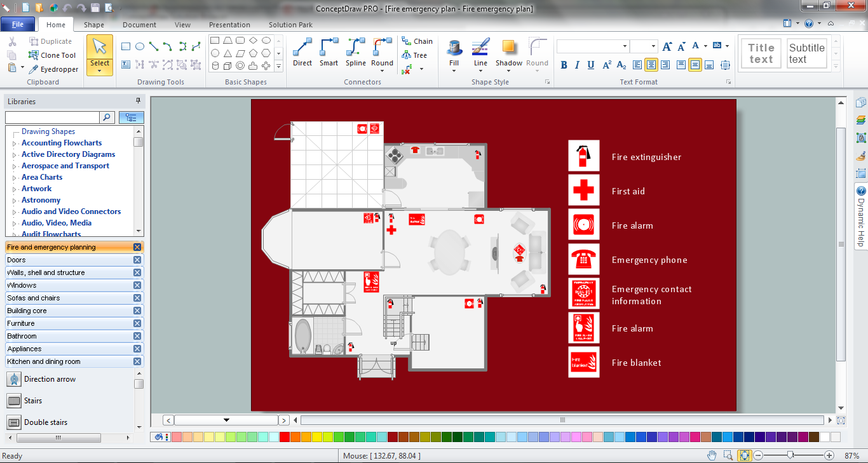
Task: Open the page selector dropdown
Action: (227, 420)
